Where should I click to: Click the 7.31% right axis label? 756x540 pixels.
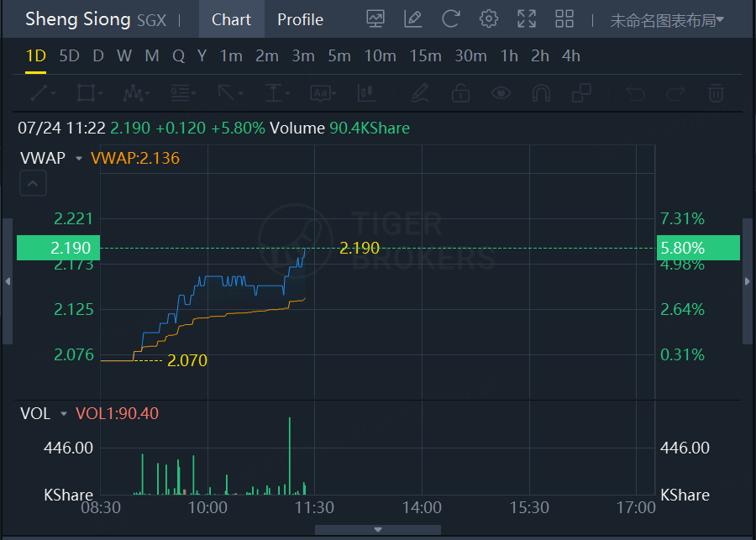682,219
